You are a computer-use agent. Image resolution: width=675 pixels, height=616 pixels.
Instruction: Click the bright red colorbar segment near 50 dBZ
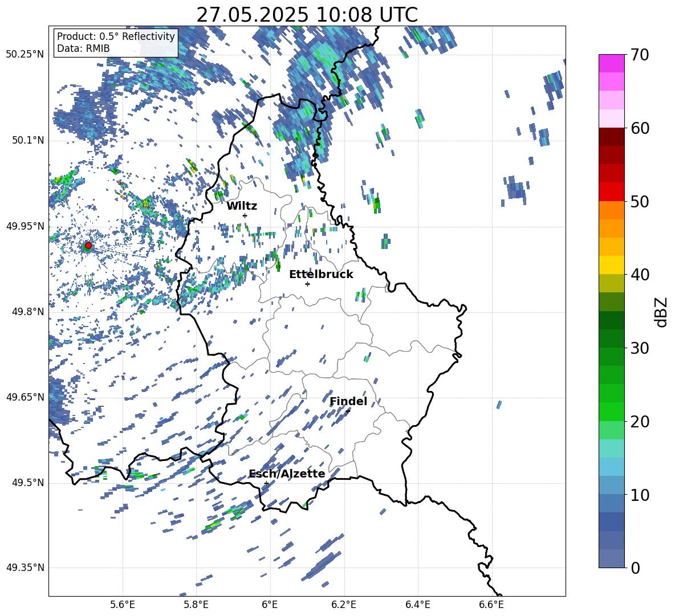(x=611, y=192)
